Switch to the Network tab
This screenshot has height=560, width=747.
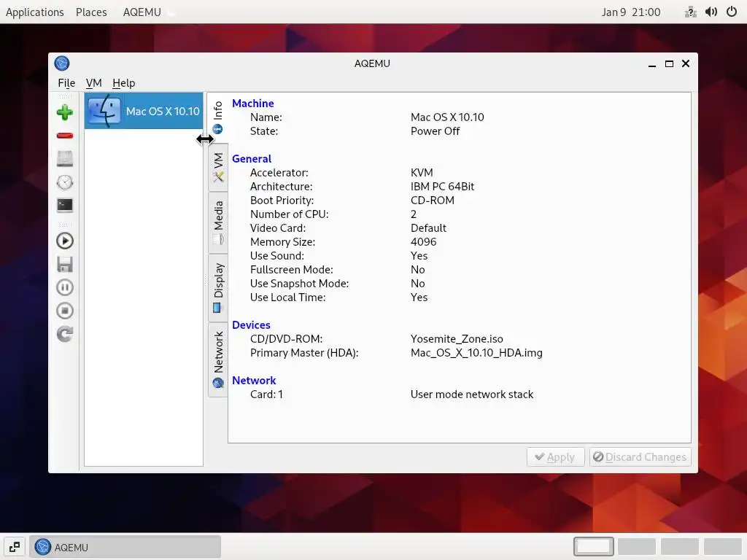click(218, 359)
